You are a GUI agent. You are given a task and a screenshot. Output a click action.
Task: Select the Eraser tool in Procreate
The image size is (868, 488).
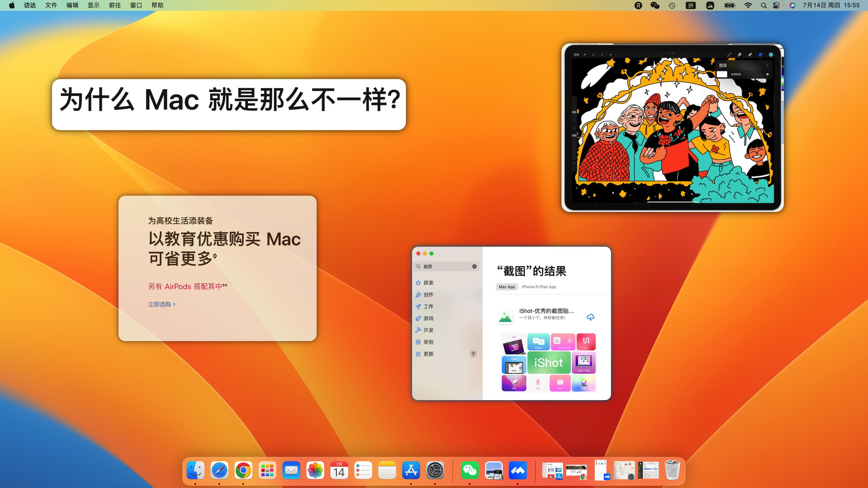click(x=750, y=54)
